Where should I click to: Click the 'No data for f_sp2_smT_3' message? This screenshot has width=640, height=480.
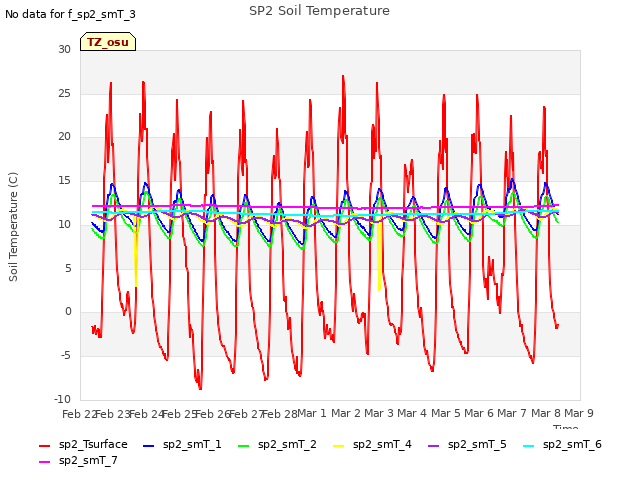70,14
